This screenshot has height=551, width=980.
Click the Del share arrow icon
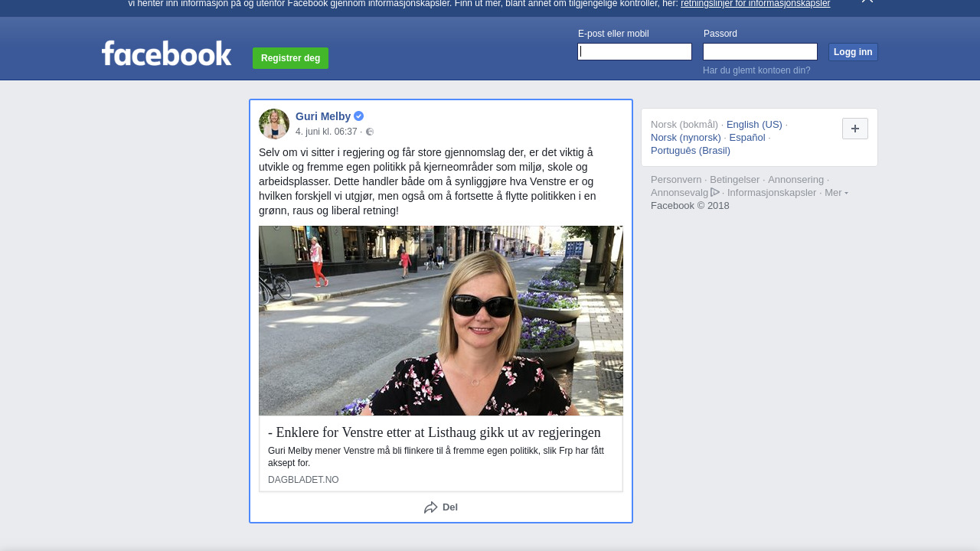coord(431,507)
